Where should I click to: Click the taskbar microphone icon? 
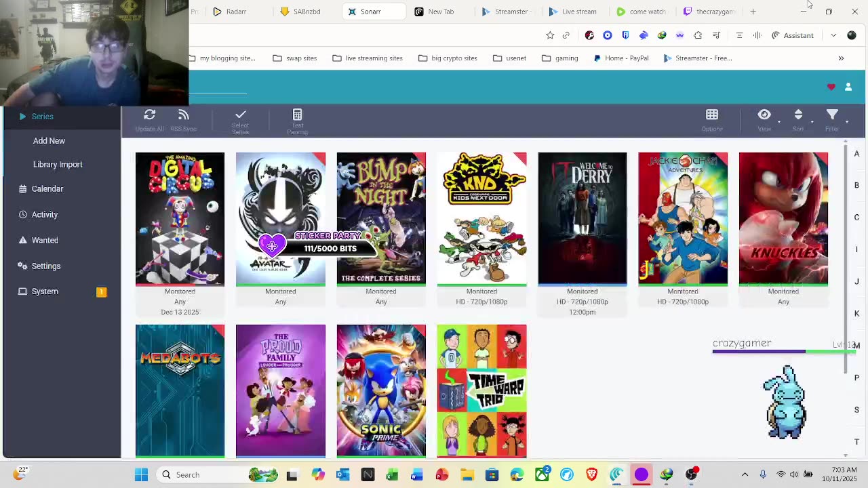pos(763,474)
